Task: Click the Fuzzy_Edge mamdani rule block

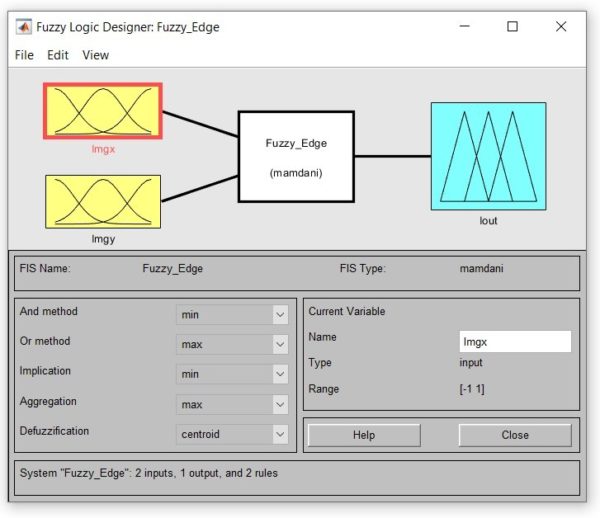Action: (296, 157)
